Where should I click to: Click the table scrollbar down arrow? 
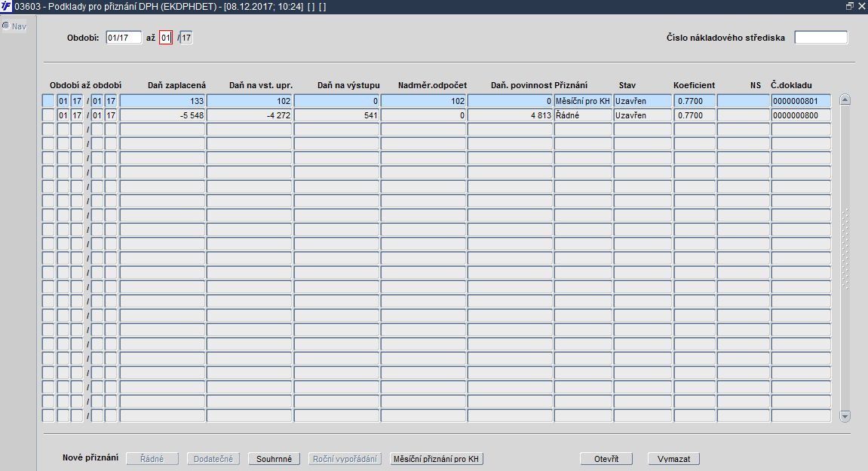point(845,416)
